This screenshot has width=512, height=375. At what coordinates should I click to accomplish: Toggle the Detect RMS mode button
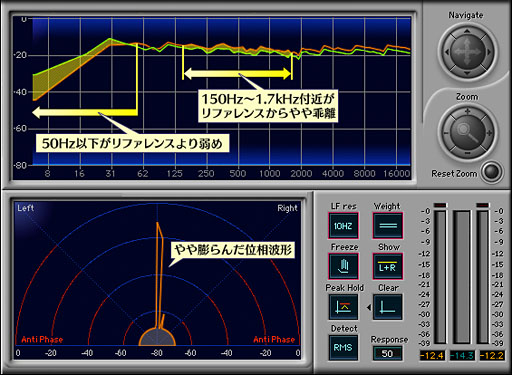coord(343,348)
